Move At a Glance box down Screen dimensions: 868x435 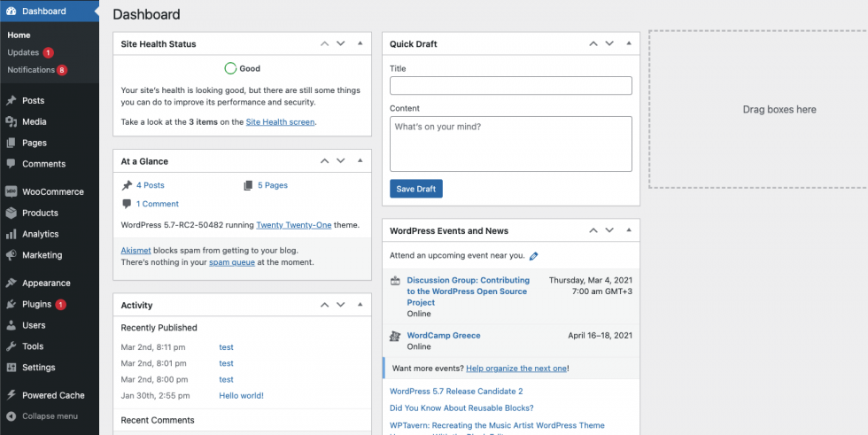click(x=340, y=161)
